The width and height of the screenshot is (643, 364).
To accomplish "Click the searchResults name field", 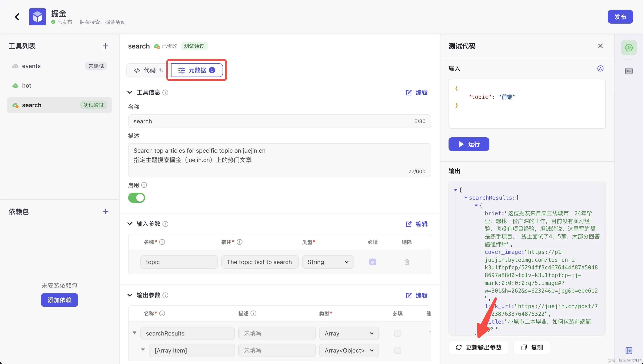I will (187, 334).
